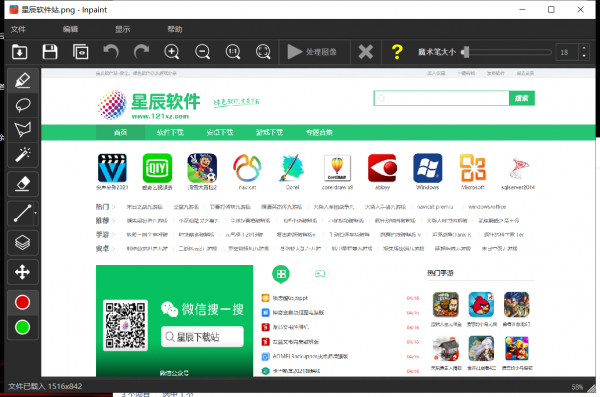
Task: Click the 专题合集 nav tab
Action: tap(319, 132)
